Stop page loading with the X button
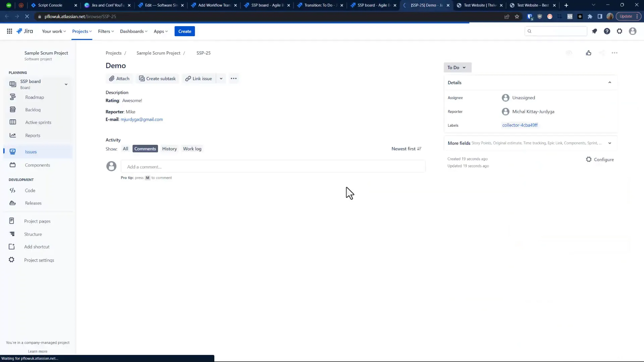644x362 pixels. click(x=27, y=16)
